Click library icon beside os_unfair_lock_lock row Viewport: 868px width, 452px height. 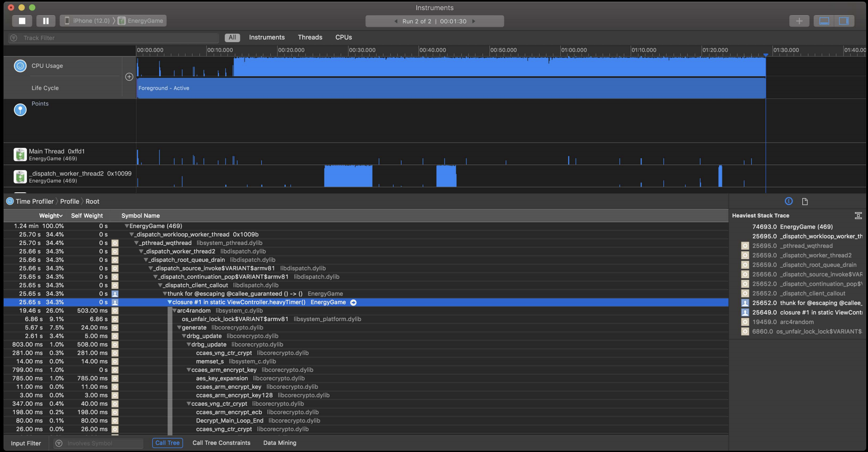[x=115, y=319]
